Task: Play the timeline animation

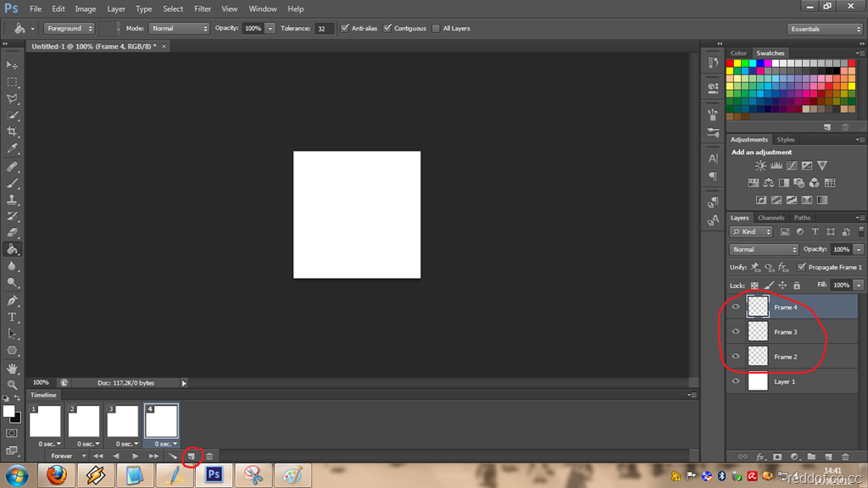Action: coord(135,456)
